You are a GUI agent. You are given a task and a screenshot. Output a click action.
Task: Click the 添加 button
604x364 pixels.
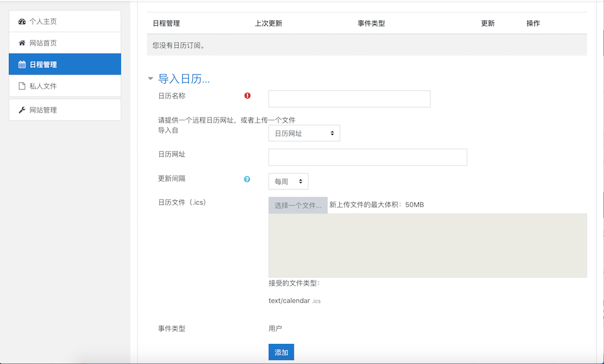[x=281, y=352]
